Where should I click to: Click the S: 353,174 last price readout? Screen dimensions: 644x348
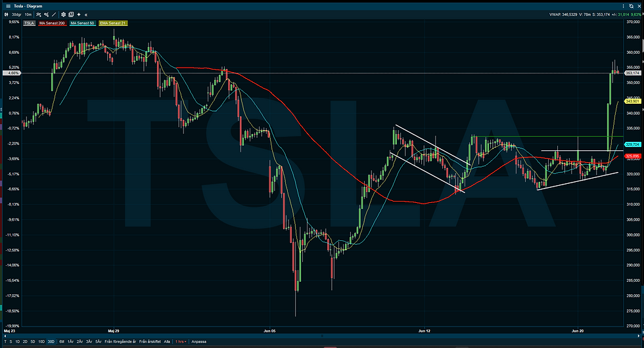tap(601, 14)
